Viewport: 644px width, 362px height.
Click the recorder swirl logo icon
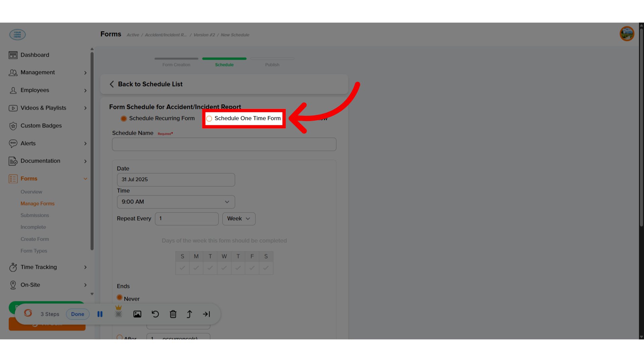(28, 313)
